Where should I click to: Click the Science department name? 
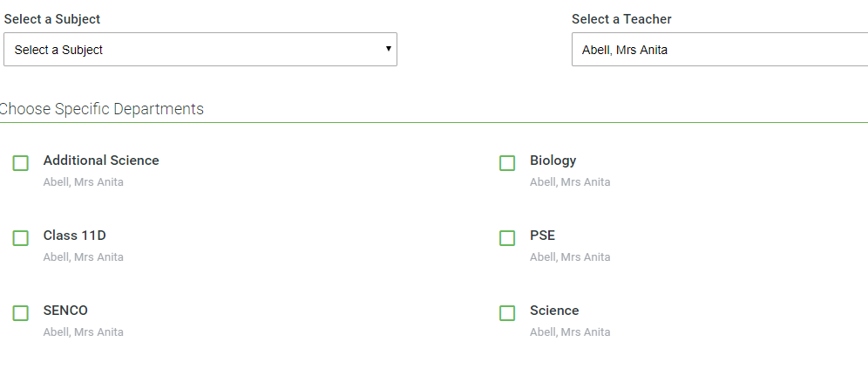pyautogui.click(x=554, y=311)
